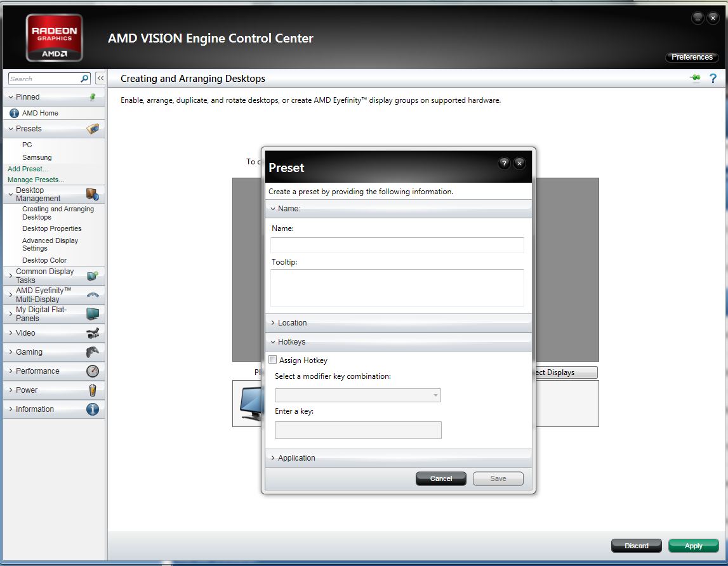This screenshot has height=566, width=728.
Task: Click the monitor thumbnail behind dialog
Action: 251,404
